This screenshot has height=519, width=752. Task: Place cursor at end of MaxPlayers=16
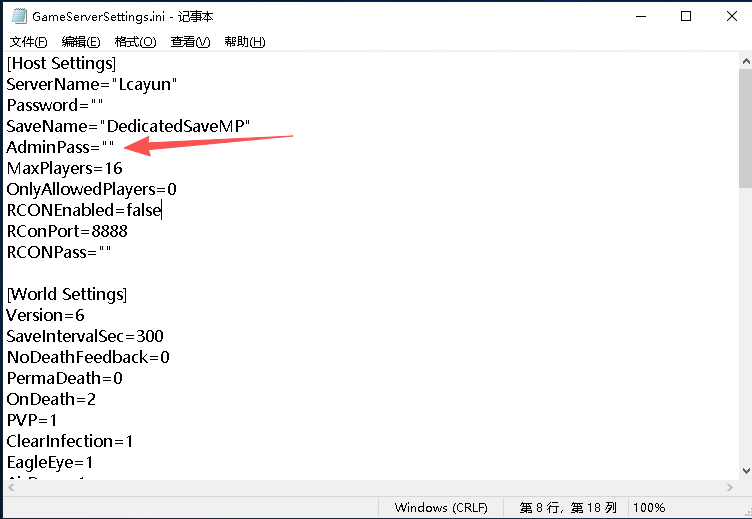pos(123,168)
